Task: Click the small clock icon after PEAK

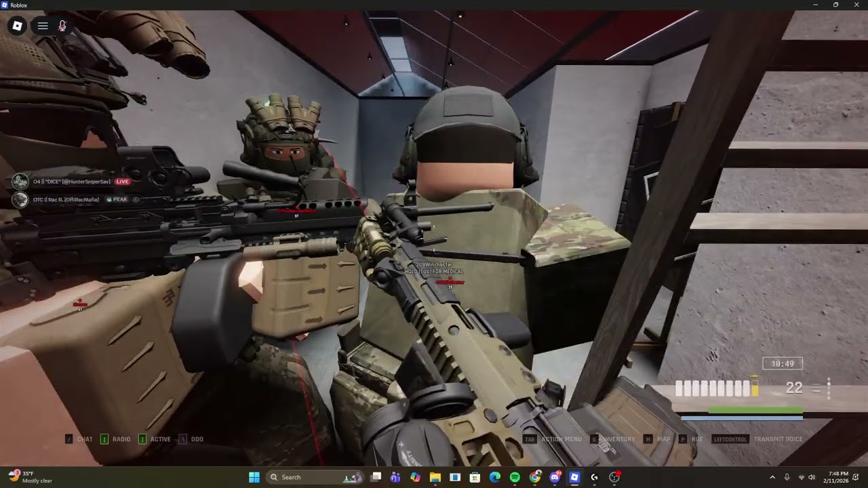Action: coord(136,199)
